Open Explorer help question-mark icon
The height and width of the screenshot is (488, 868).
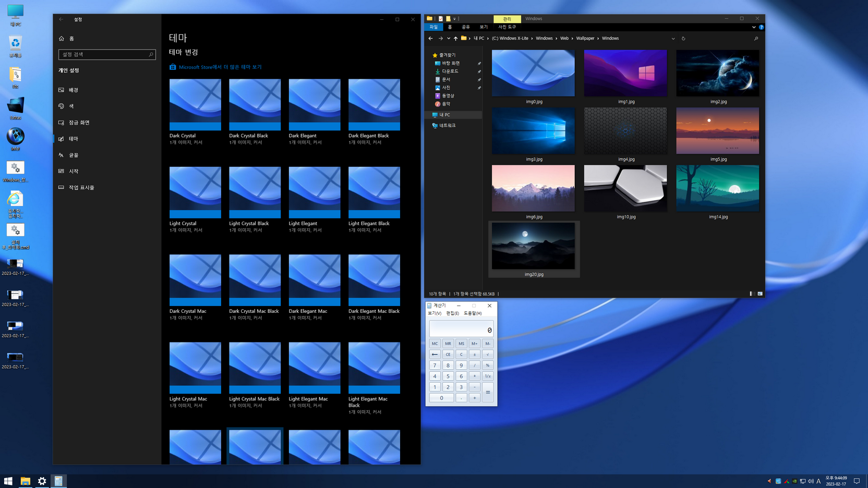point(761,27)
